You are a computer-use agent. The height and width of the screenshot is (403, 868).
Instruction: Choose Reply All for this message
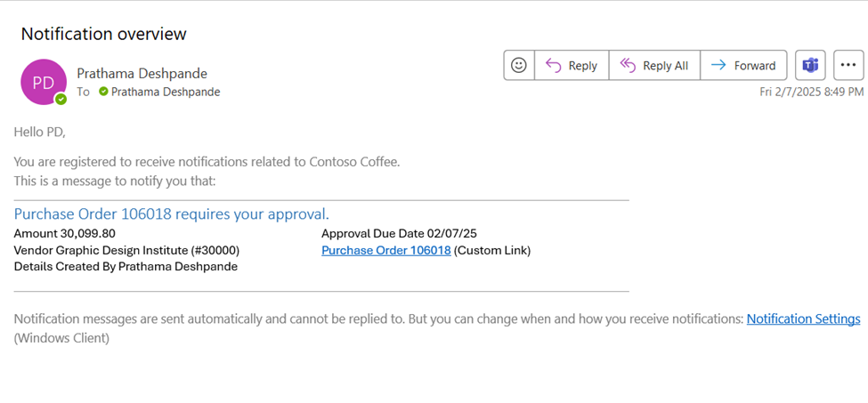654,65
